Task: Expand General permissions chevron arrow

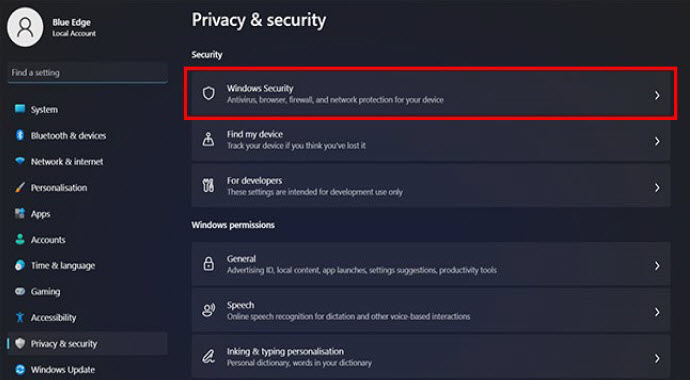Action: [657, 266]
